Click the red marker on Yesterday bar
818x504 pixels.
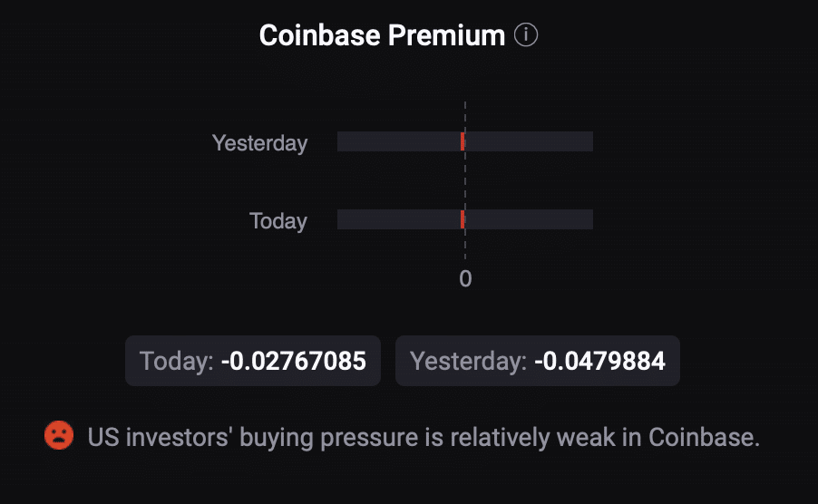(463, 141)
